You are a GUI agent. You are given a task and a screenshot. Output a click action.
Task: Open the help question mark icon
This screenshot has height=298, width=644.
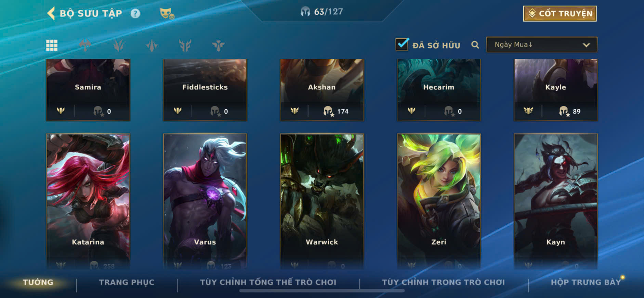point(135,13)
